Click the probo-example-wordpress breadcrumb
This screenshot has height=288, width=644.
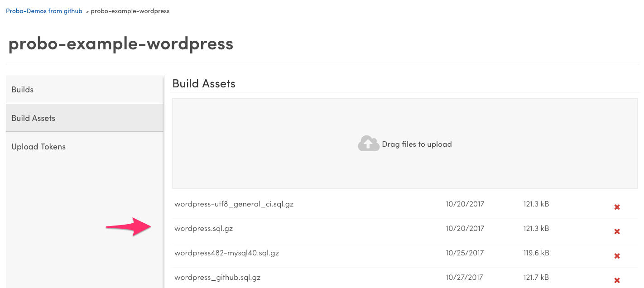130,11
